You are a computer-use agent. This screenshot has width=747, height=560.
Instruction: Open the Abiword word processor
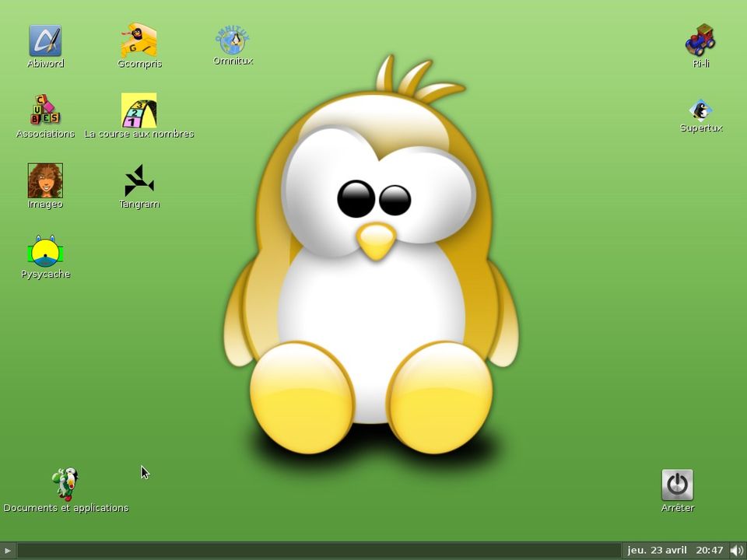tap(45, 40)
